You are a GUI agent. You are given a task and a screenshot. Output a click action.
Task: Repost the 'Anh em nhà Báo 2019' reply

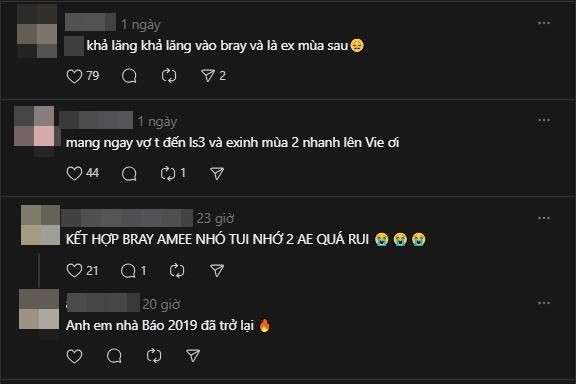(154, 356)
